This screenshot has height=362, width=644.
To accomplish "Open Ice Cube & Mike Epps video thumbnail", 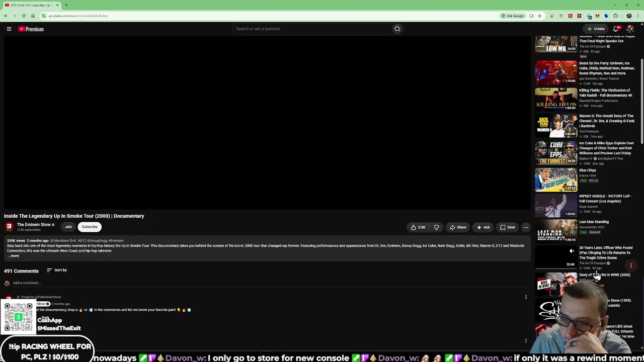I will click(x=556, y=152).
